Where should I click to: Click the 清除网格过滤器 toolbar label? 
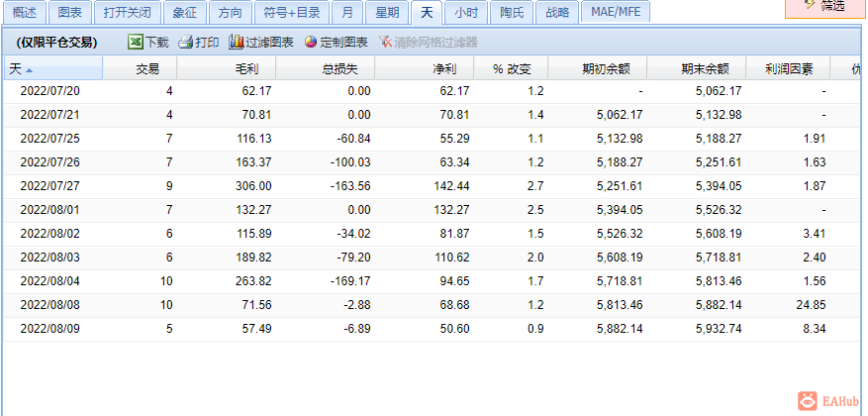pyautogui.click(x=436, y=43)
